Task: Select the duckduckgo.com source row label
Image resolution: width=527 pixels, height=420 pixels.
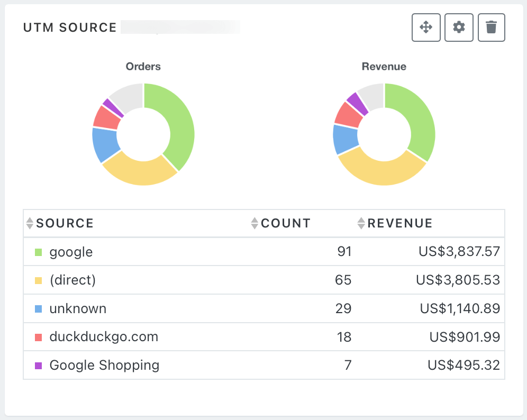Action: [104, 337]
